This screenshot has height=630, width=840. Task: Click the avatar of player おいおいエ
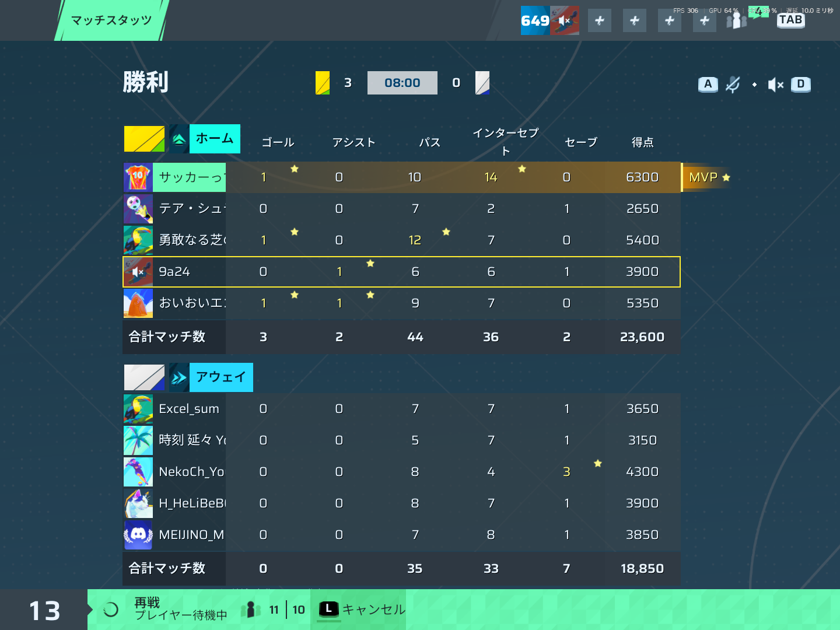(x=138, y=303)
